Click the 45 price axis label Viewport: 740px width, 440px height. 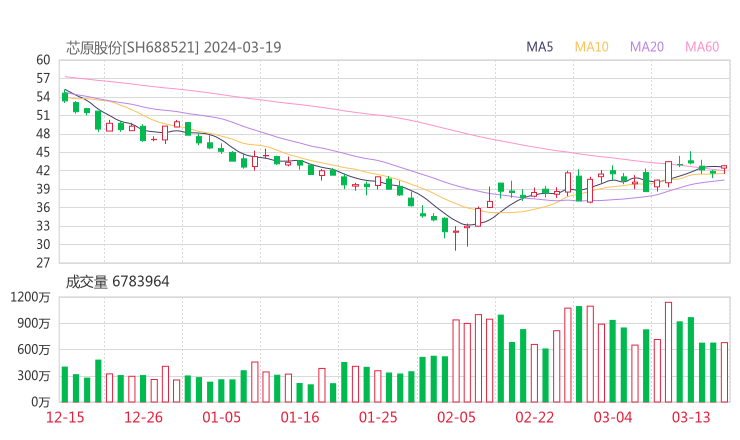[x=43, y=152]
